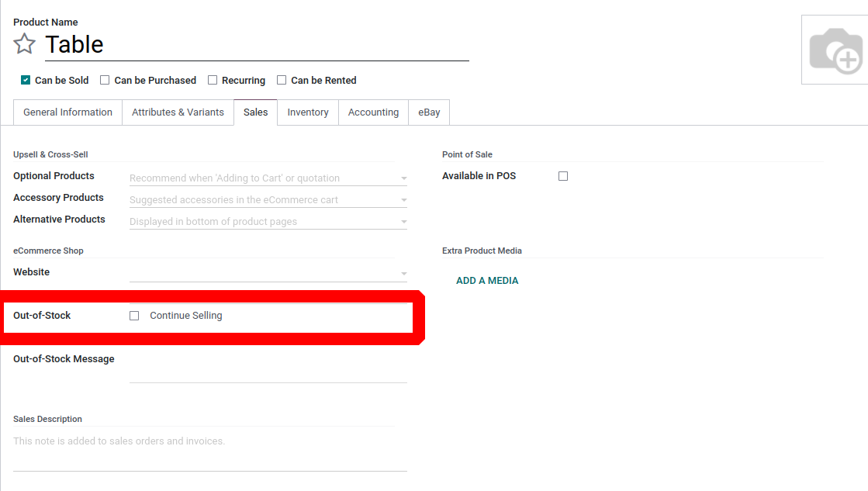The image size is (868, 491).
Task: Open the Accounting tab
Action: click(x=373, y=112)
